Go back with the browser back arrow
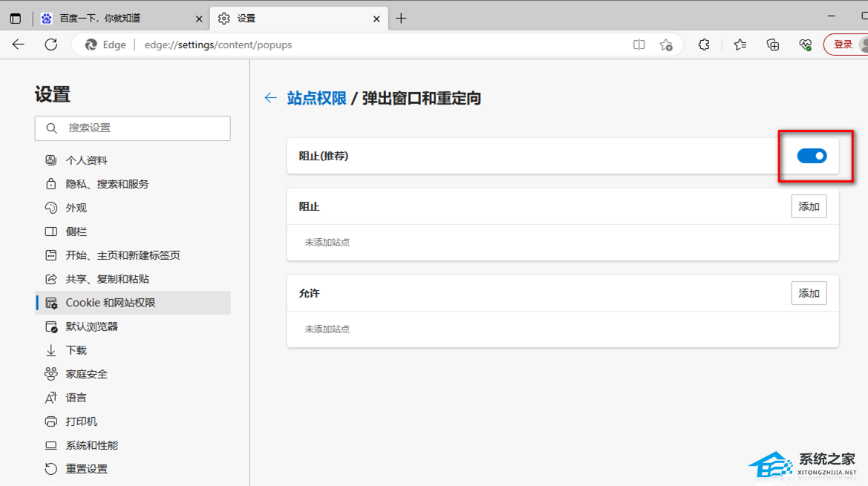 coord(19,45)
